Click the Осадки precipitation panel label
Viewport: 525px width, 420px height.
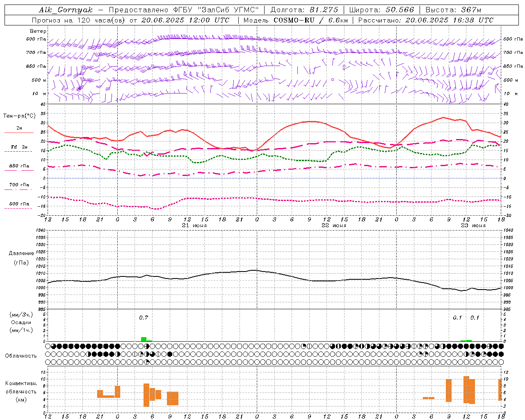[21, 322]
